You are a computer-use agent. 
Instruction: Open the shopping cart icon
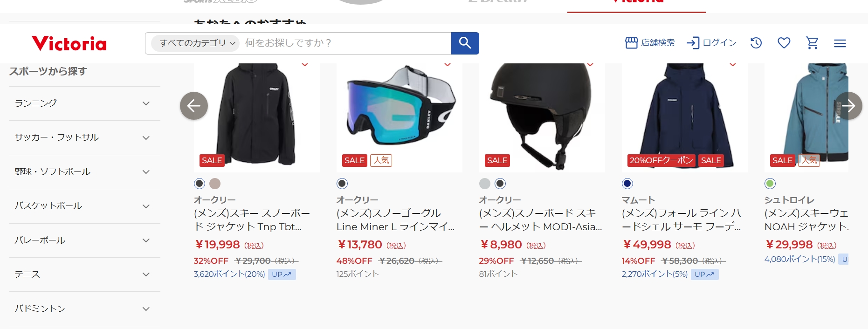click(812, 43)
